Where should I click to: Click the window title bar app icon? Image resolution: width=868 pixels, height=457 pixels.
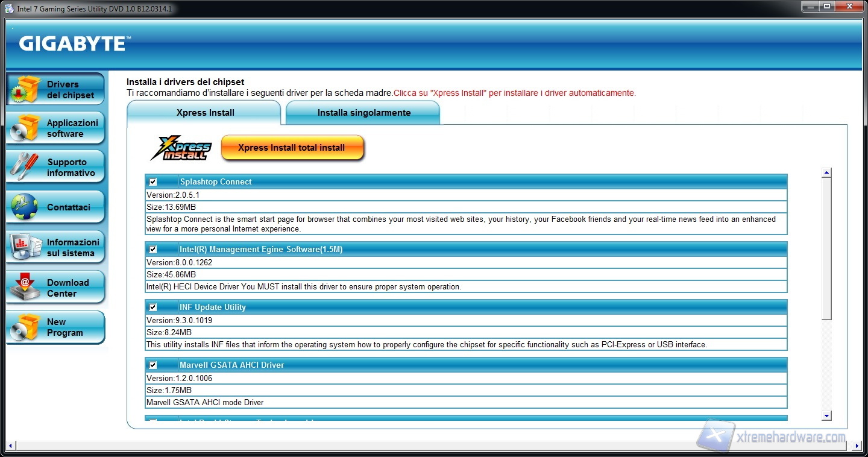[9, 7]
